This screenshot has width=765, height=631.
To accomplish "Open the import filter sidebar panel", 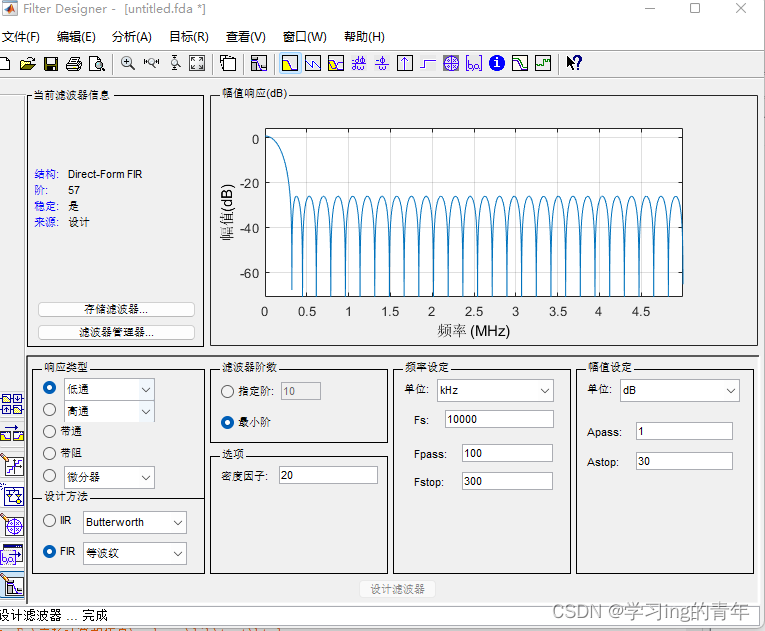I will click(x=12, y=555).
